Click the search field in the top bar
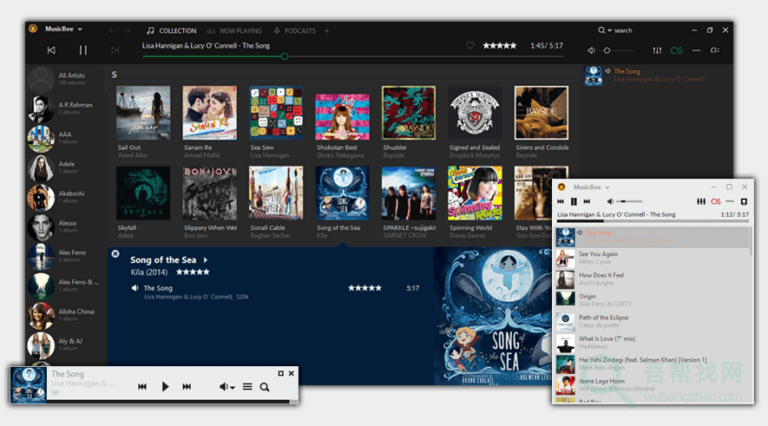Image resolution: width=768 pixels, height=426 pixels. [640, 31]
